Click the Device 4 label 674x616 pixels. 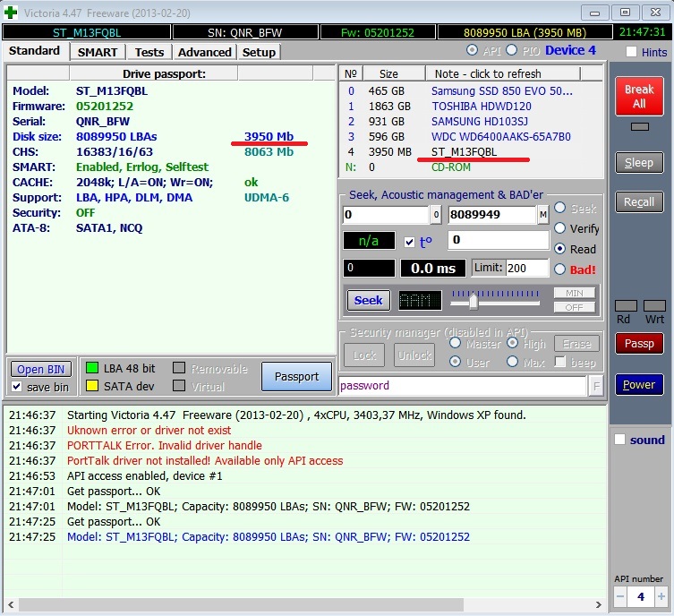[570, 50]
